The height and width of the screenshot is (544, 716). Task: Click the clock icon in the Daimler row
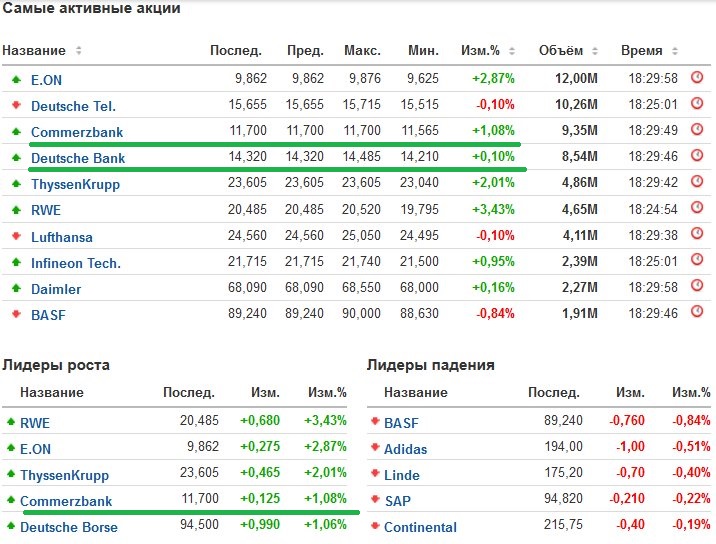[x=697, y=288]
